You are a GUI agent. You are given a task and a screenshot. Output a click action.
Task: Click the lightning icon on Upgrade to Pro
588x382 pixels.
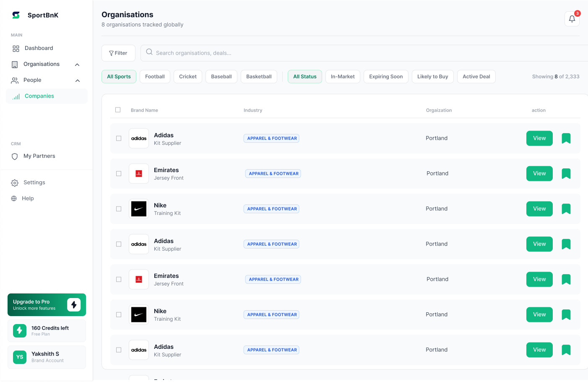pos(74,304)
